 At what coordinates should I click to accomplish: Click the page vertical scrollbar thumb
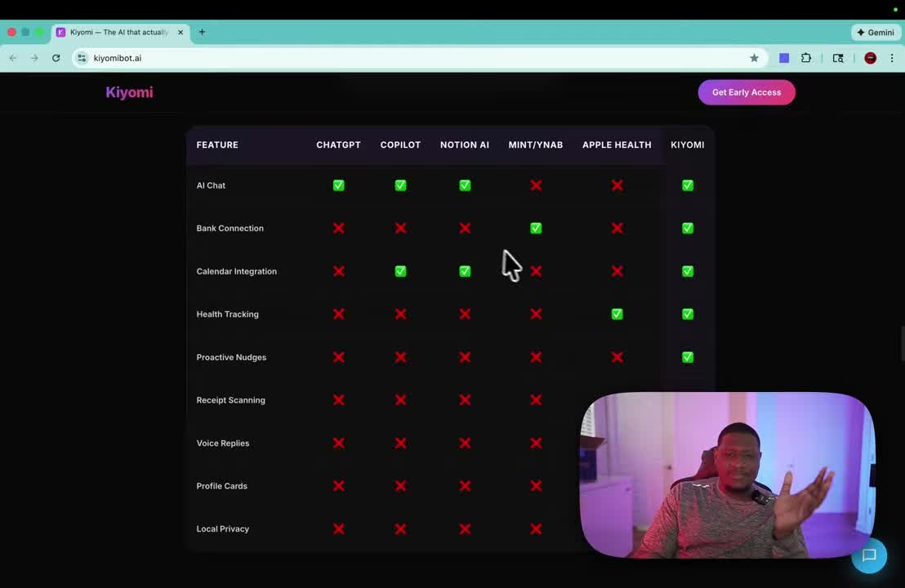[902, 343]
